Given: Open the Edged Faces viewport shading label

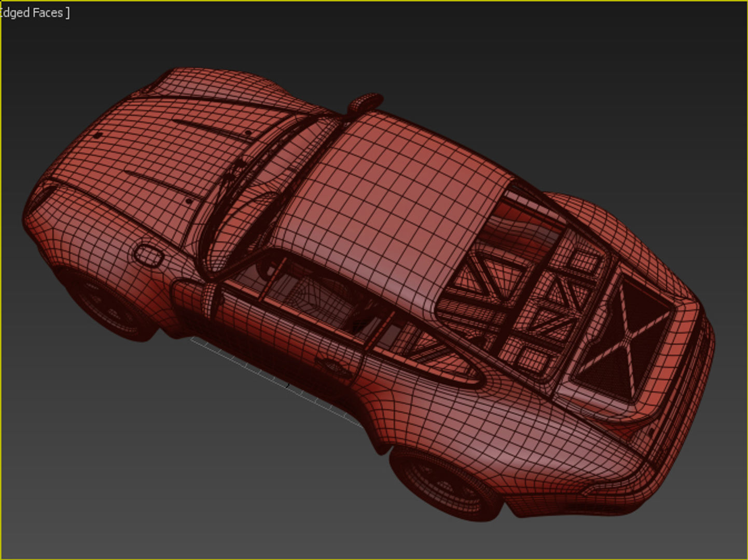Looking at the screenshot, I should pyautogui.click(x=34, y=12).
